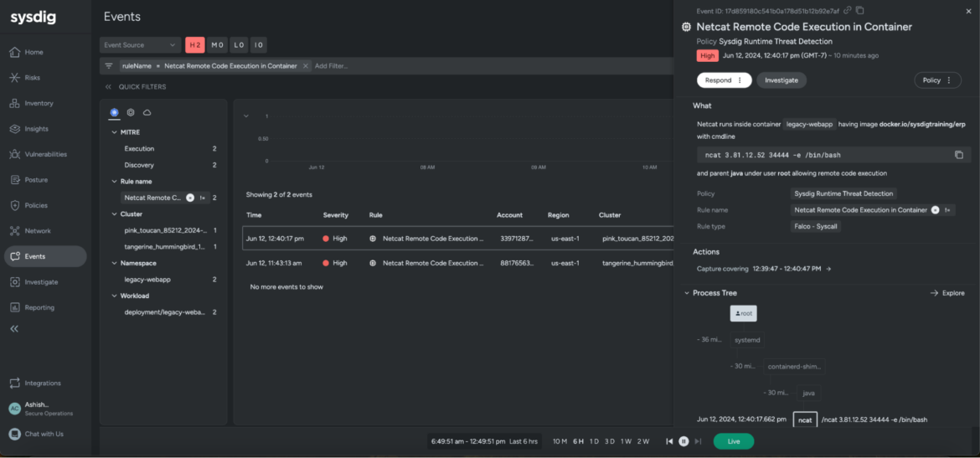Click Explore for the process tree
980x458 pixels.
(x=946, y=293)
